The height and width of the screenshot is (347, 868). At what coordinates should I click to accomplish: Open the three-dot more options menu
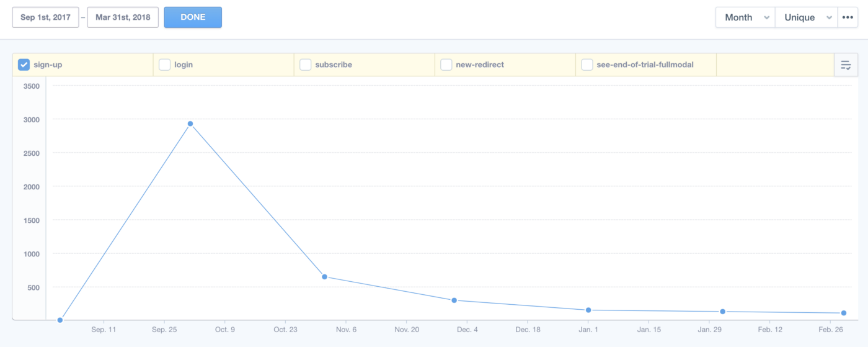point(848,17)
